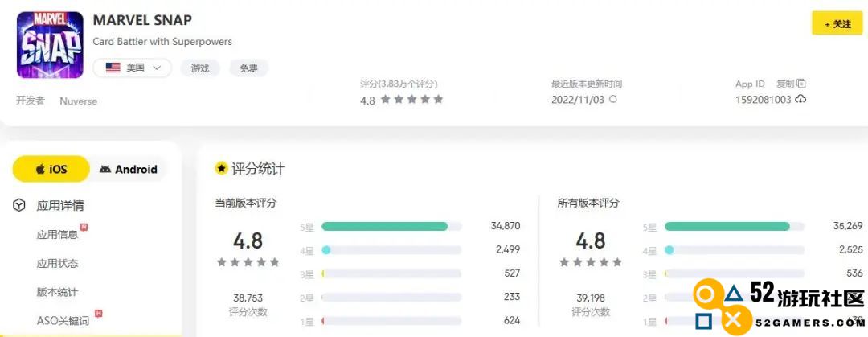Click the 当前版本评分 heading

pos(245,203)
